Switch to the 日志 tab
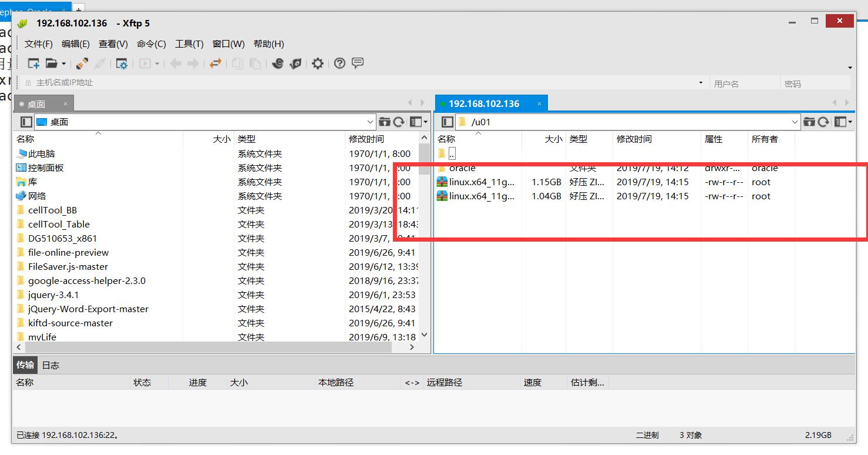Screen dimensions: 868x455 click(50, 364)
